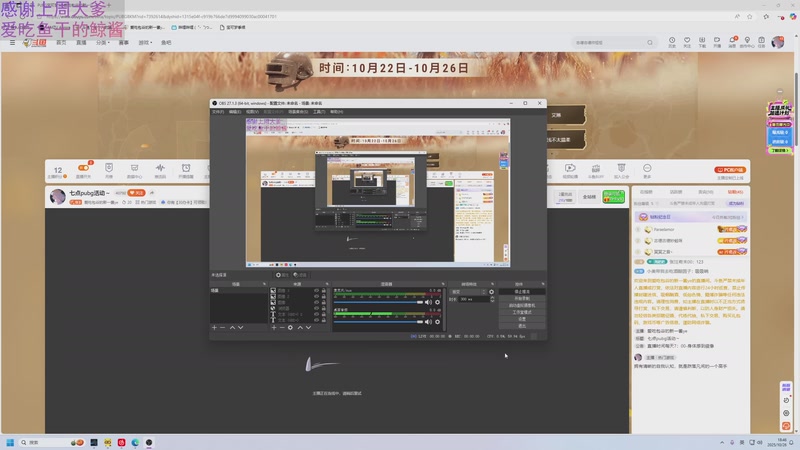Screen dimensions: 800x450
Task: Adjust 麦克风/Aux volume slider
Action: click(x=378, y=302)
